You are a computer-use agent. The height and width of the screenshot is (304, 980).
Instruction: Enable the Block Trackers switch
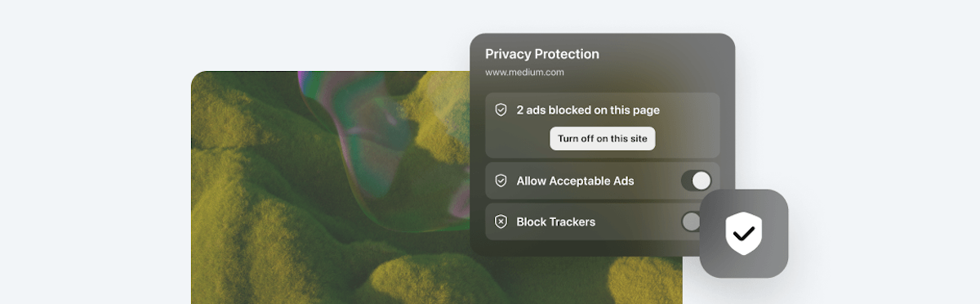point(691,221)
